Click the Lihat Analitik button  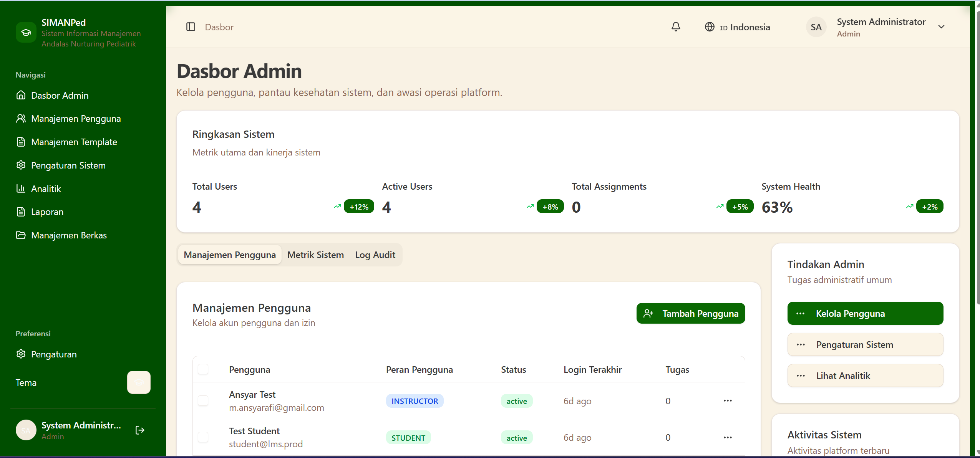point(865,376)
